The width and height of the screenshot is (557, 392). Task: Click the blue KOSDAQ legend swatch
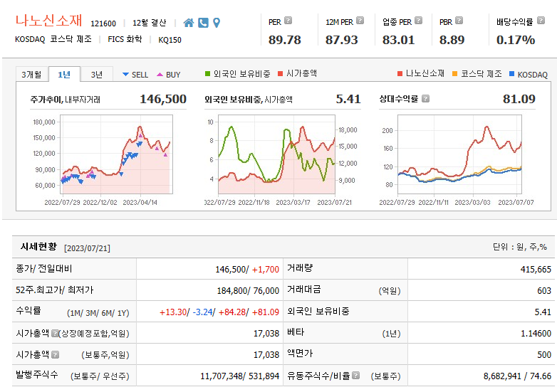[512, 74]
